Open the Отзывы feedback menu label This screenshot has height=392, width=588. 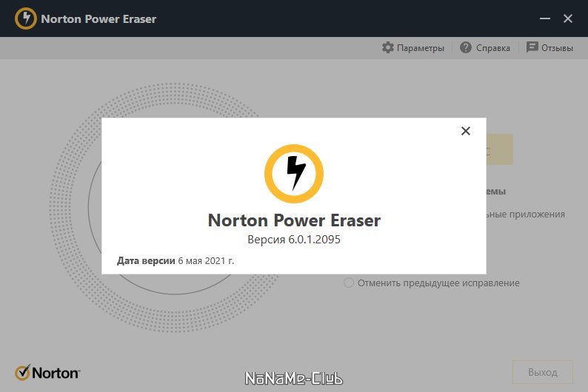pyautogui.click(x=557, y=48)
